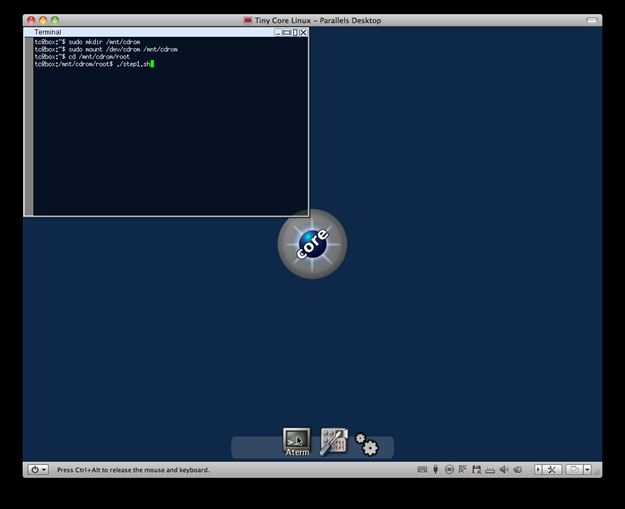Click the printer status icon
This screenshot has width=625, height=509.
click(x=490, y=470)
